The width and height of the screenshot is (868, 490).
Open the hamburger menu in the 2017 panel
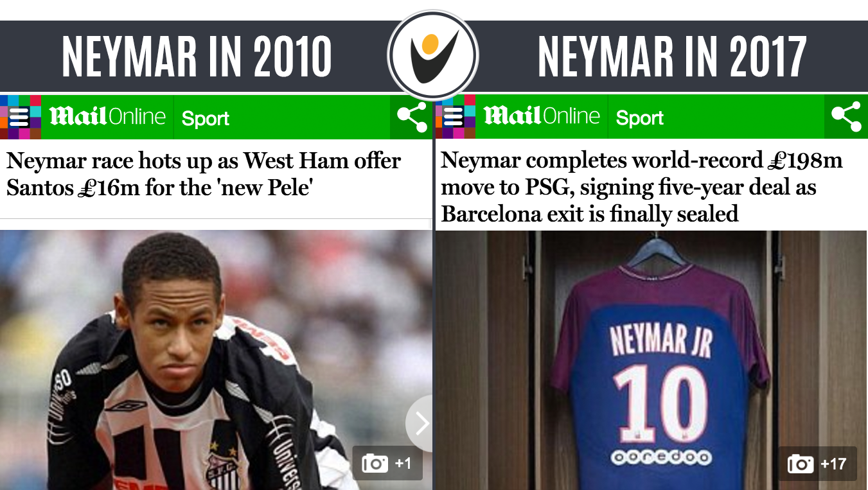click(455, 117)
